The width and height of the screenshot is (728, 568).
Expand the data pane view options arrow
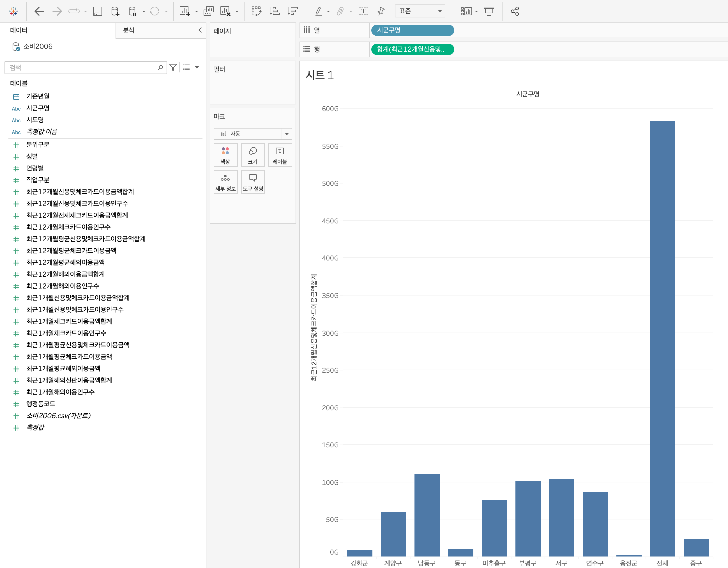pos(197,67)
